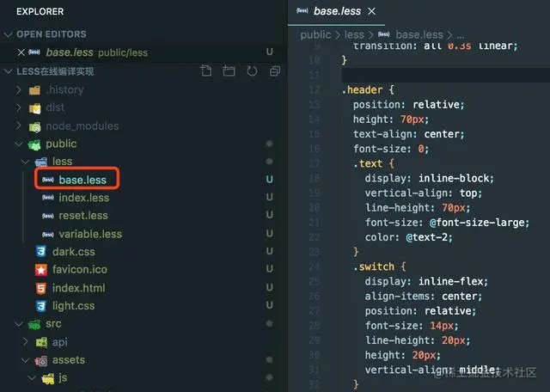Open favicon.ico file
This screenshot has width=550, height=392.
80,270
